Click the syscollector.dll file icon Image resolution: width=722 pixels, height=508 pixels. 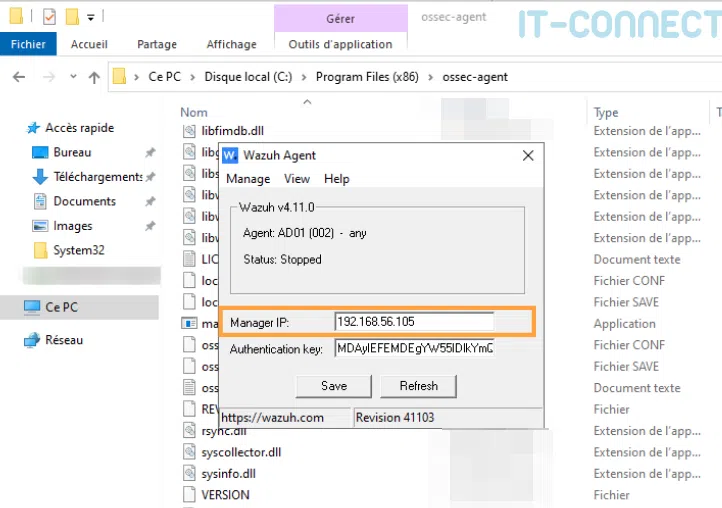[189, 451]
